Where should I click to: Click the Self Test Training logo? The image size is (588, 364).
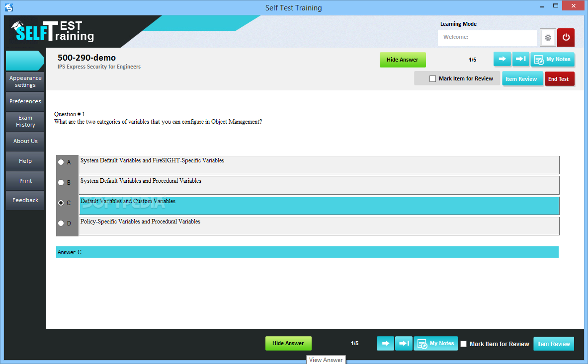53,31
